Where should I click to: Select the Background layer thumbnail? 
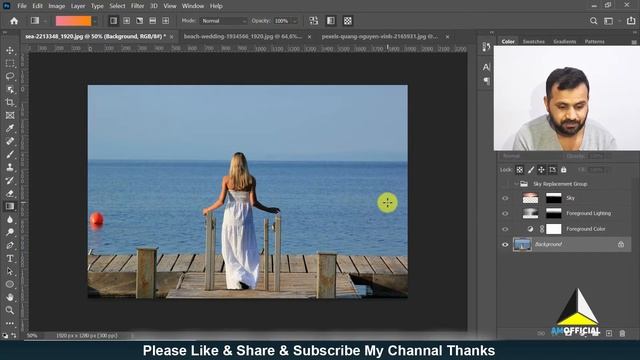[x=522, y=244]
